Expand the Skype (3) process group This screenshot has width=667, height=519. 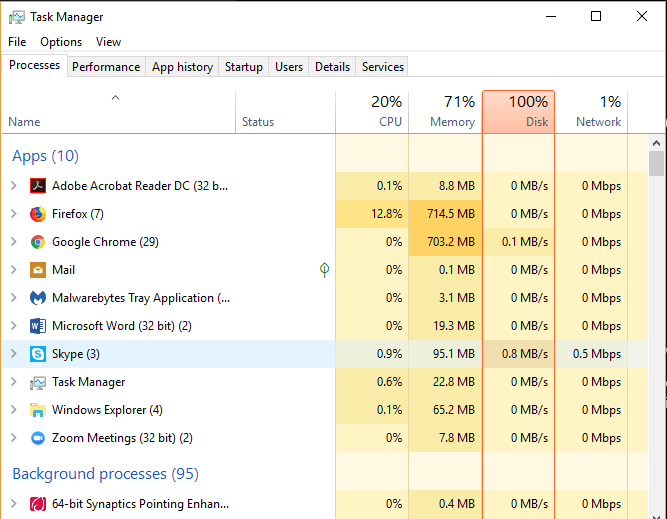[x=14, y=354]
